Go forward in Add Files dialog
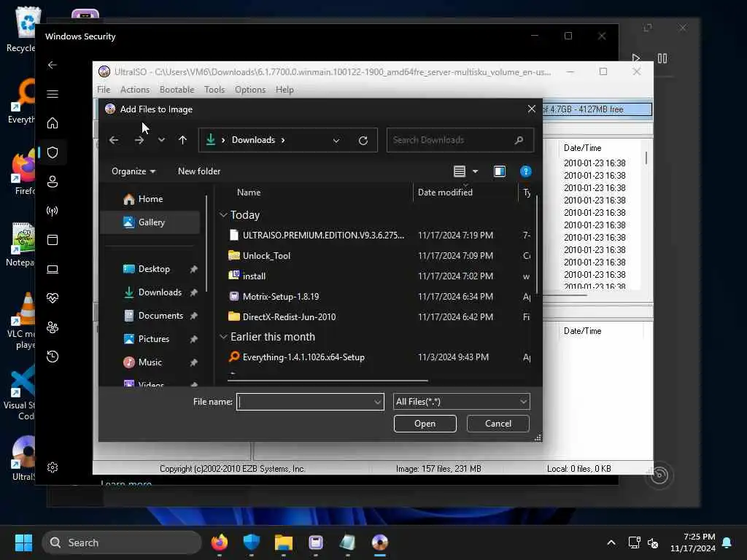The height and width of the screenshot is (560, 747). [139, 140]
